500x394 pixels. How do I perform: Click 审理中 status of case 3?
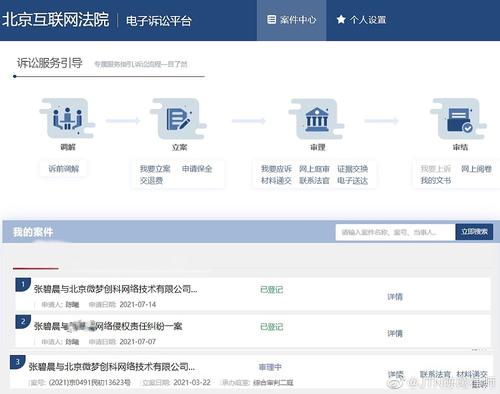(x=270, y=367)
